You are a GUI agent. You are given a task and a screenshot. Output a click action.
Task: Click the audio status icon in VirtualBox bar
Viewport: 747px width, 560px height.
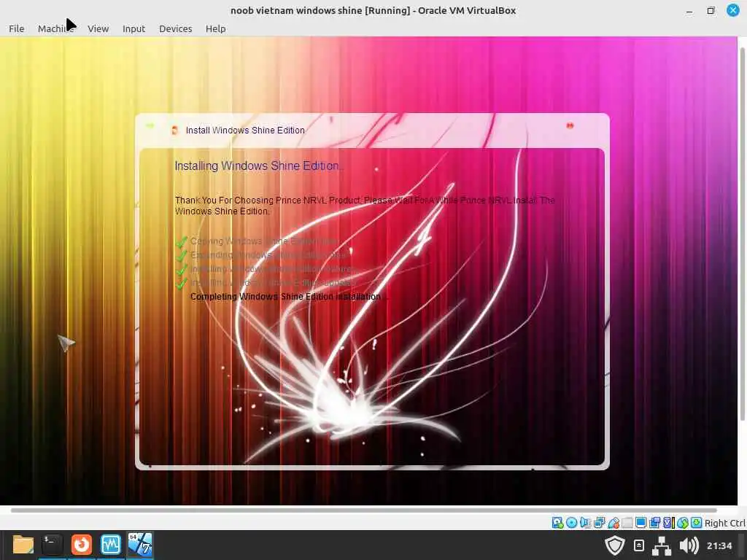coord(585,523)
